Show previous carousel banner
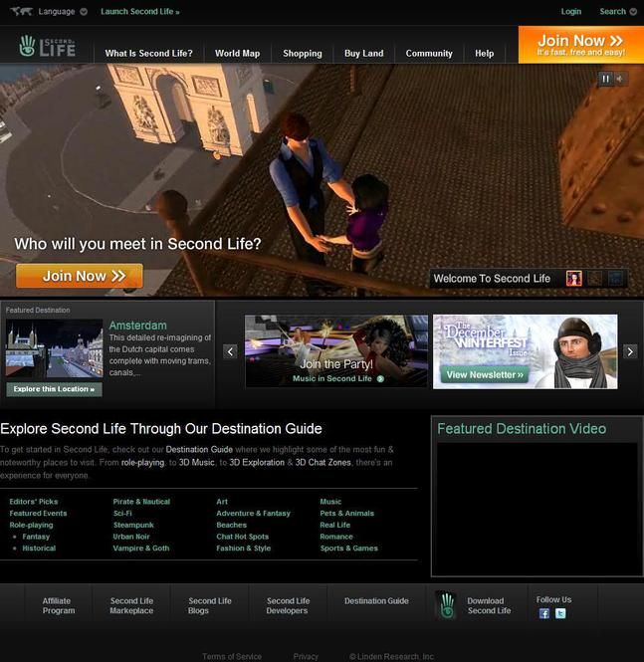This screenshot has height=662, width=644. tap(230, 351)
